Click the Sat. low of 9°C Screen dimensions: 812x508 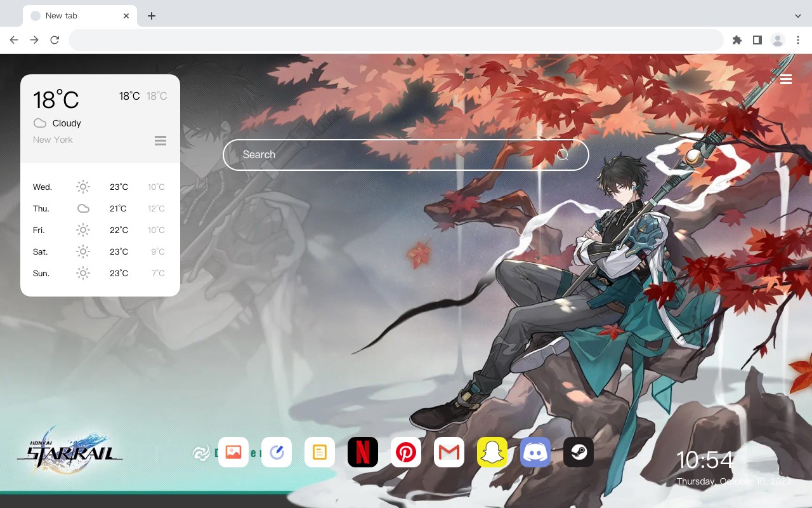click(x=158, y=251)
